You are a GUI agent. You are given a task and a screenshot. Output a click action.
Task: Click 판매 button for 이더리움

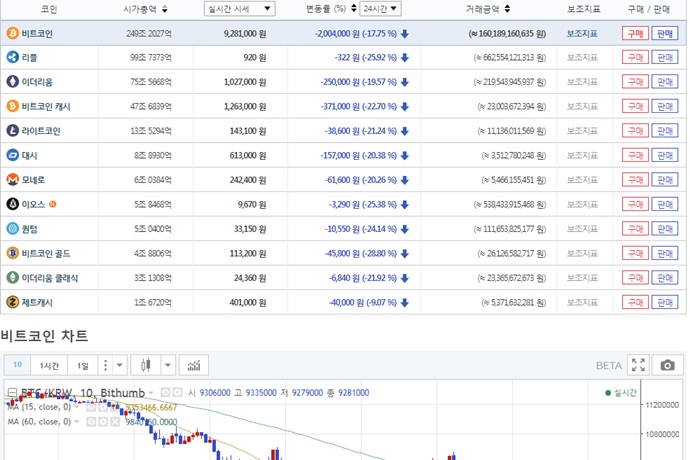click(664, 82)
